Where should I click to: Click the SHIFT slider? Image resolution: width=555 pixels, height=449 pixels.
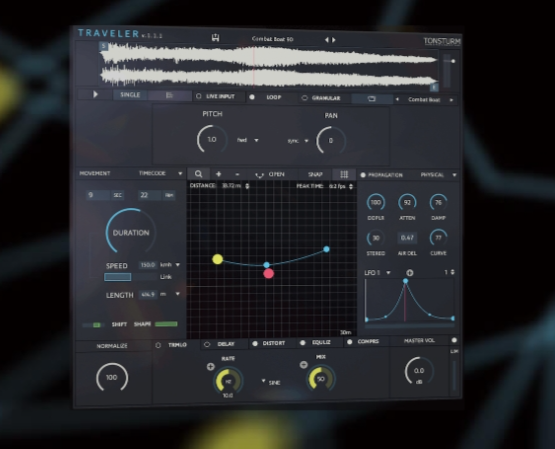93,325
